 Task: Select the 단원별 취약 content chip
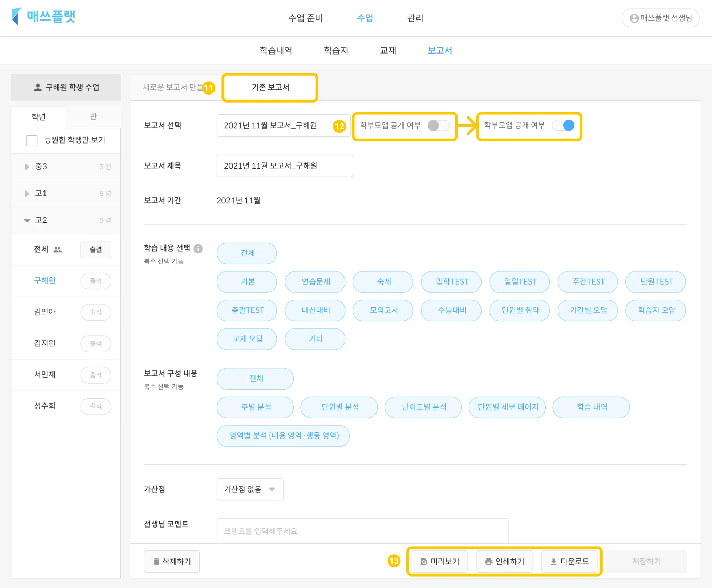(520, 310)
